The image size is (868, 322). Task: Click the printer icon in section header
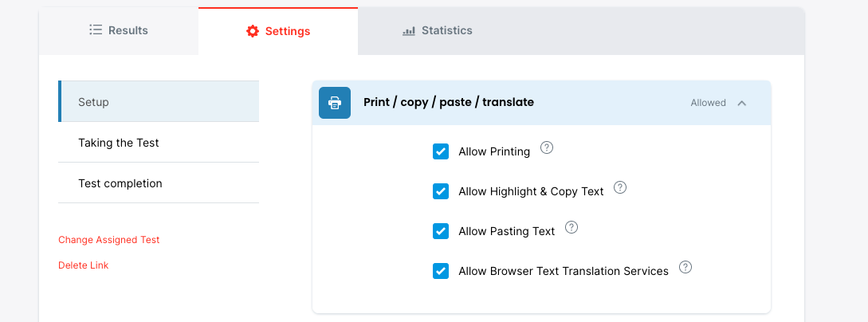(335, 103)
